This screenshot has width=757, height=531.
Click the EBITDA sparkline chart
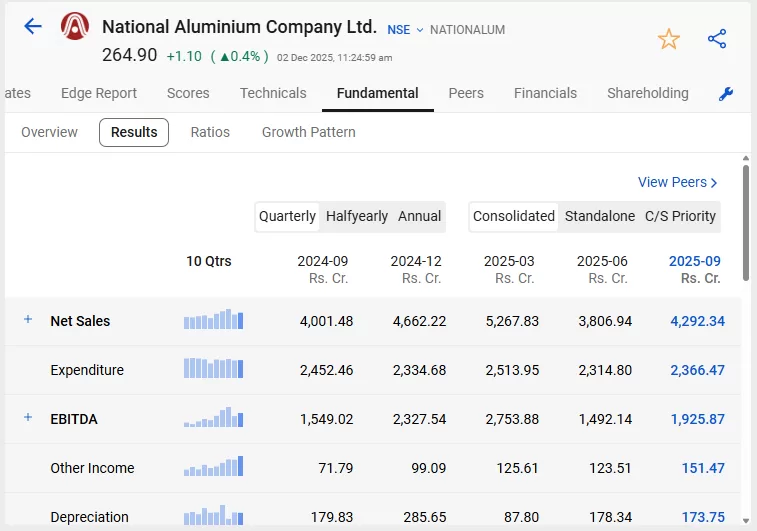[x=213, y=418]
